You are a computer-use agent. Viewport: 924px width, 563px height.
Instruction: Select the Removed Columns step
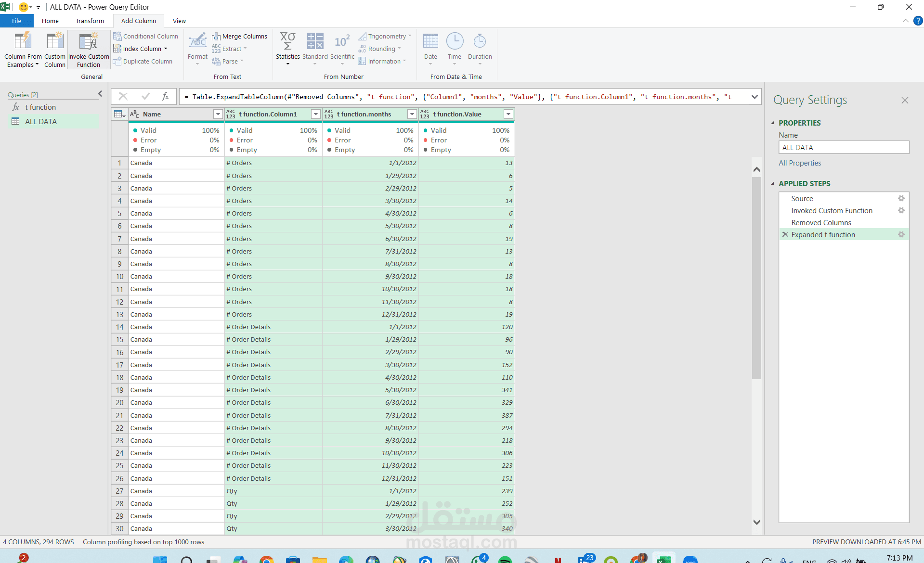821,222
